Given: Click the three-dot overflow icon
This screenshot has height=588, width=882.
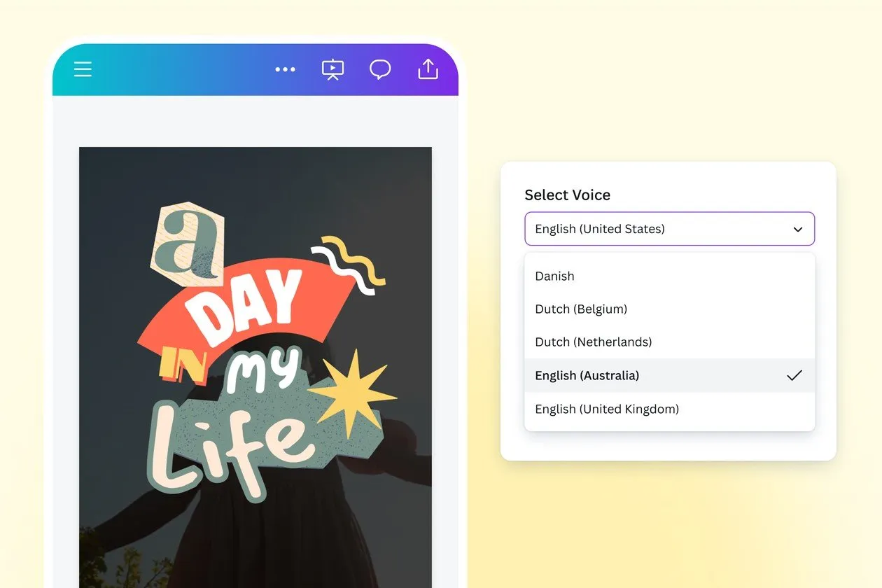Looking at the screenshot, I should coord(285,69).
